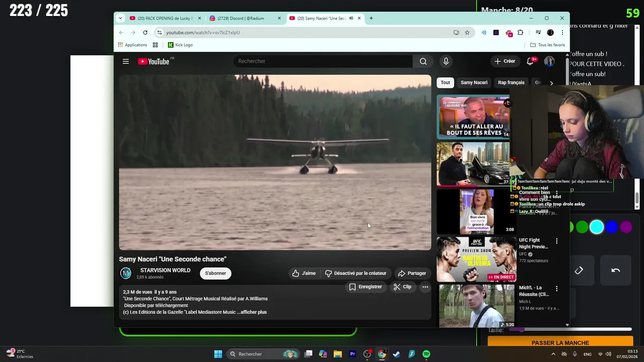
Task: Open the tab search dropdown arrow
Action: point(120,18)
